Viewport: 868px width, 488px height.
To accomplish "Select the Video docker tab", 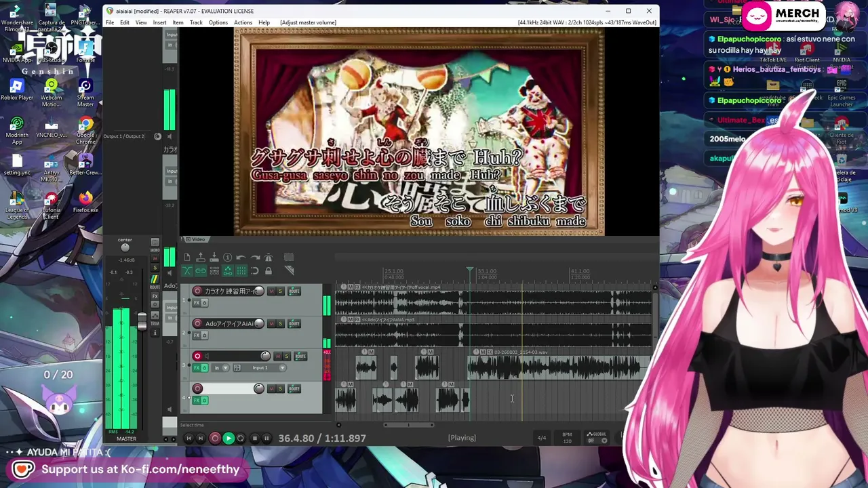I will (196, 239).
